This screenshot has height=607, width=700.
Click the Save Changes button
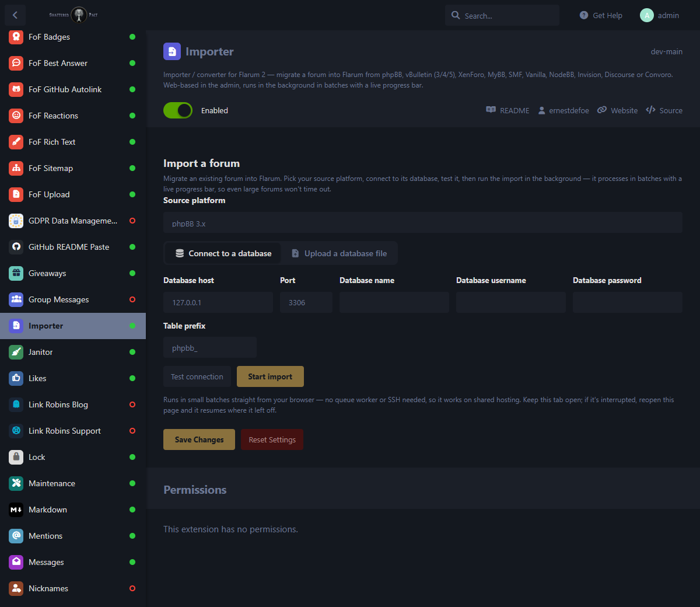[x=199, y=439]
